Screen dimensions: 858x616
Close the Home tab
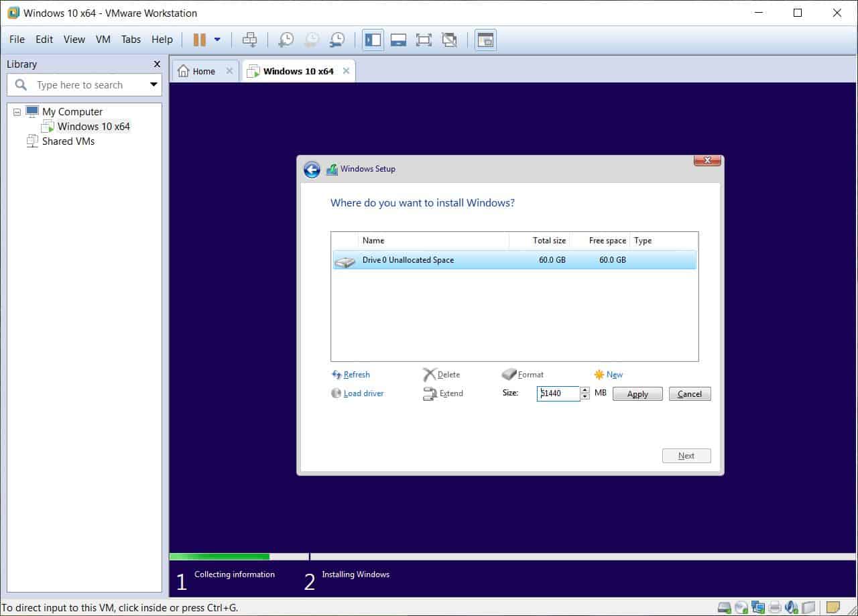point(229,71)
